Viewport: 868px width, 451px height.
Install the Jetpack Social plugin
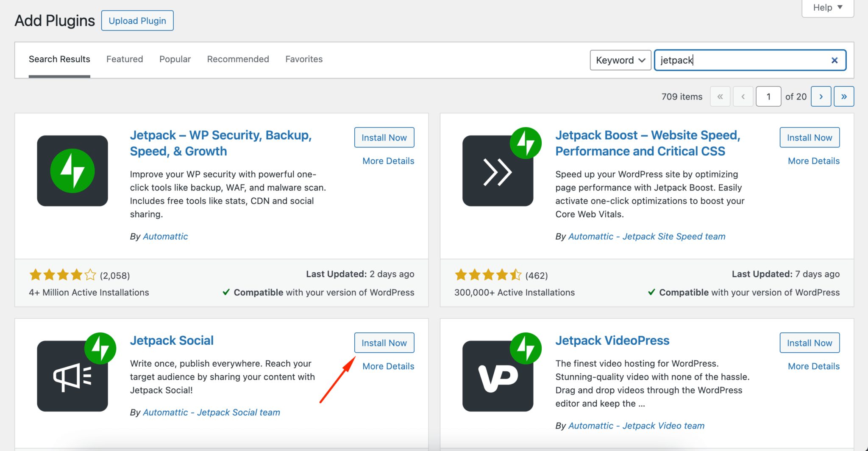384,343
